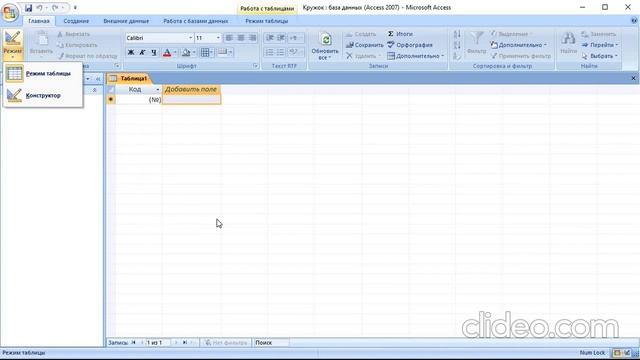Center text in the Шрифт group

241,38
